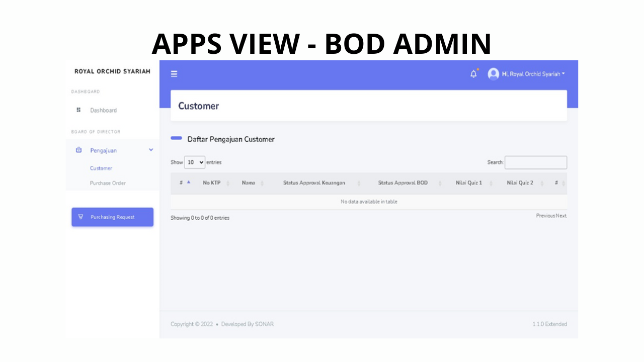644x362 pixels.
Task: Select Purchase Order submenu item
Action: tap(108, 183)
